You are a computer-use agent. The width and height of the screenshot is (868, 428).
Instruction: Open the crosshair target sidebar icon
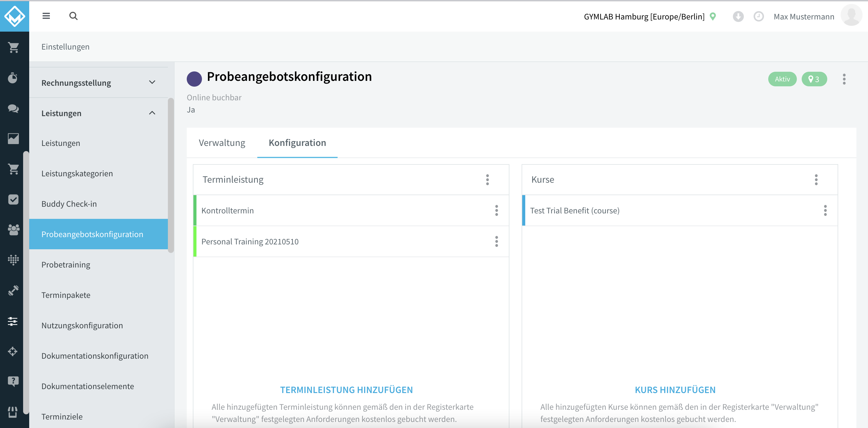click(13, 351)
